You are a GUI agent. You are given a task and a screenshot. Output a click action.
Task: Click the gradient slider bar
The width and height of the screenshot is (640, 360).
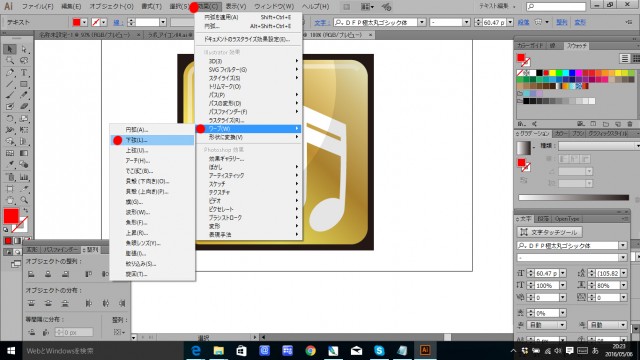(573, 198)
